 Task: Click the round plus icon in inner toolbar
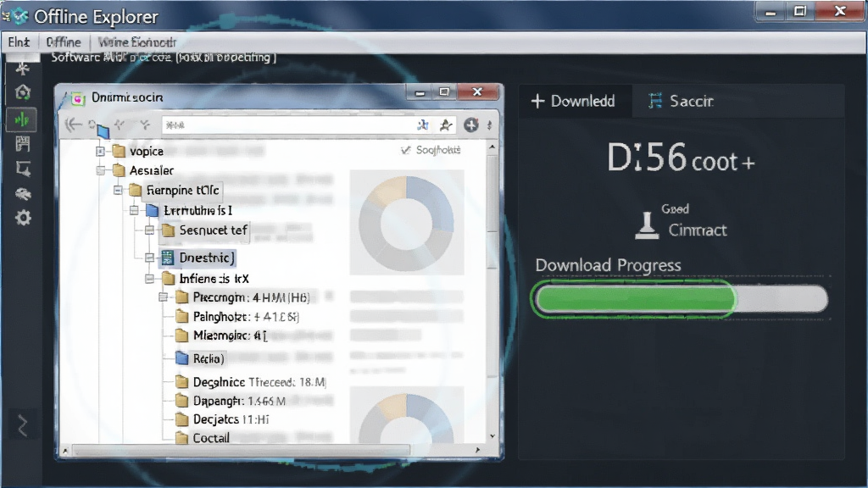click(x=470, y=125)
